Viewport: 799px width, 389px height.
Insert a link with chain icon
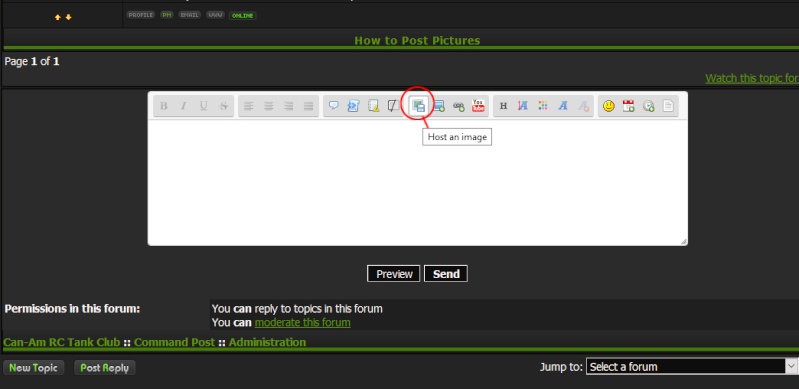click(x=458, y=106)
